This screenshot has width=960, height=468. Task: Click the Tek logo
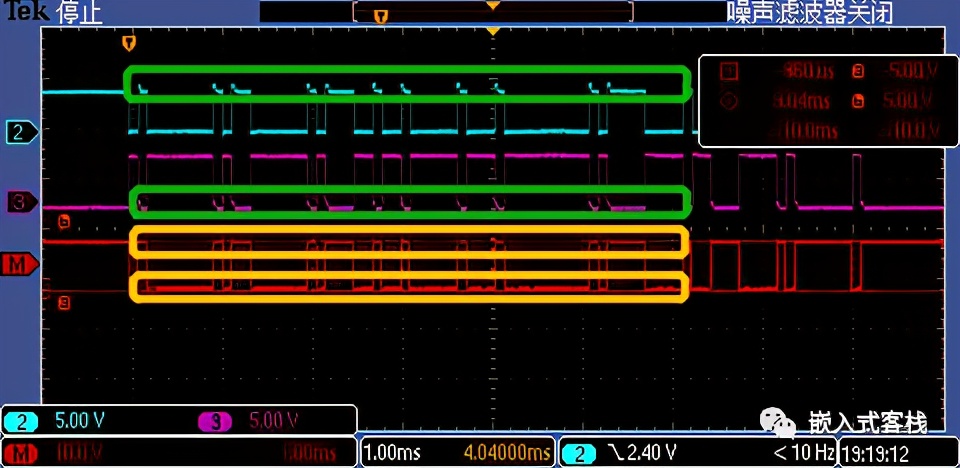(18, 14)
